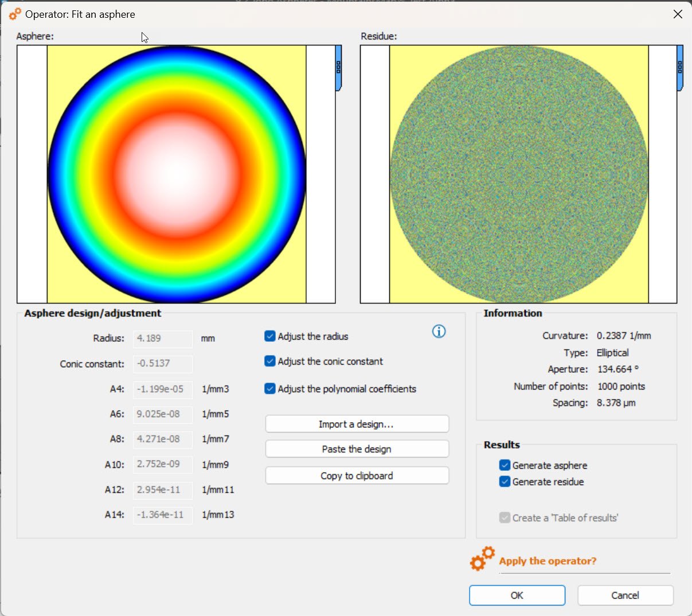Image resolution: width=692 pixels, height=616 pixels.
Task: Click the blue info icon
Action: [x=439, y=332]
